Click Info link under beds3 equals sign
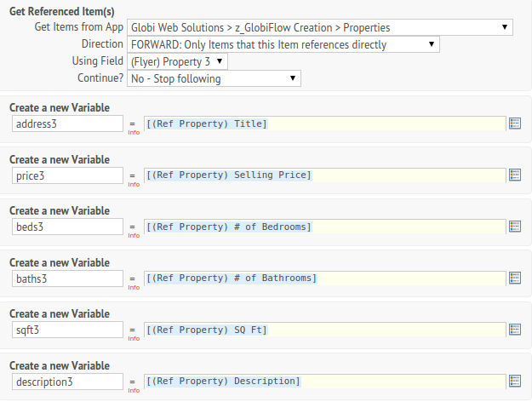This screenshot has width=532, height=402. coord(134,236)
